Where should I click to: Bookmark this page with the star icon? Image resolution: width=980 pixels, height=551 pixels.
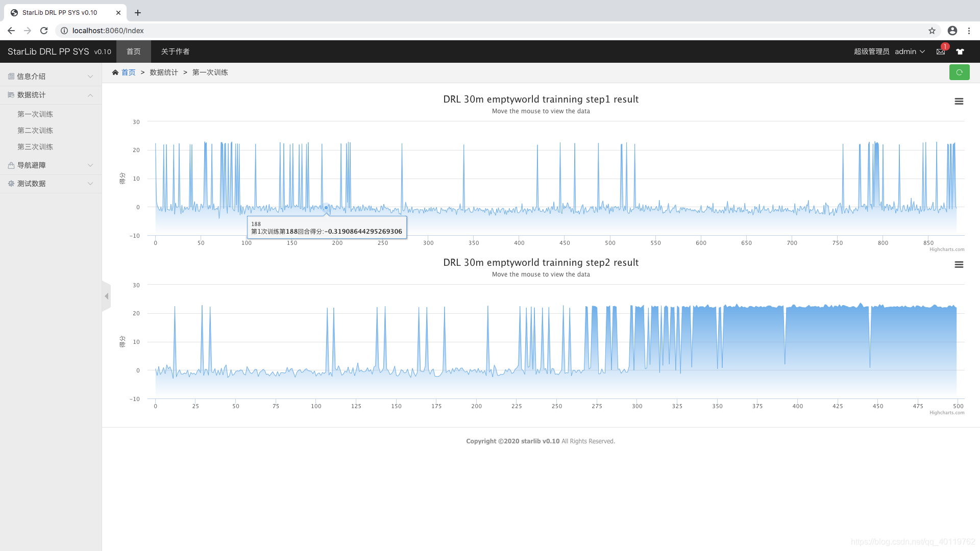coord(932,31)
